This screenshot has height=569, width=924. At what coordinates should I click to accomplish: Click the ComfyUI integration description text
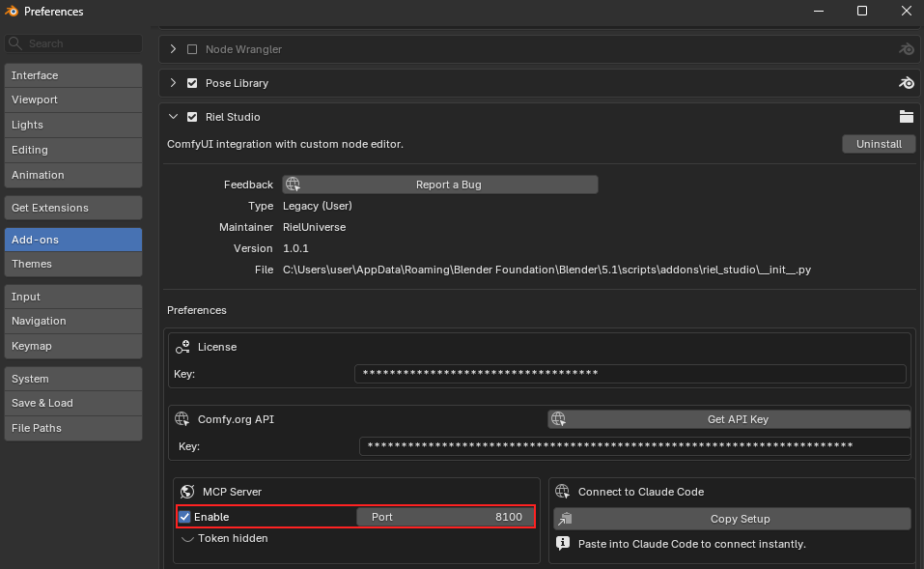(x=285, y=144)
